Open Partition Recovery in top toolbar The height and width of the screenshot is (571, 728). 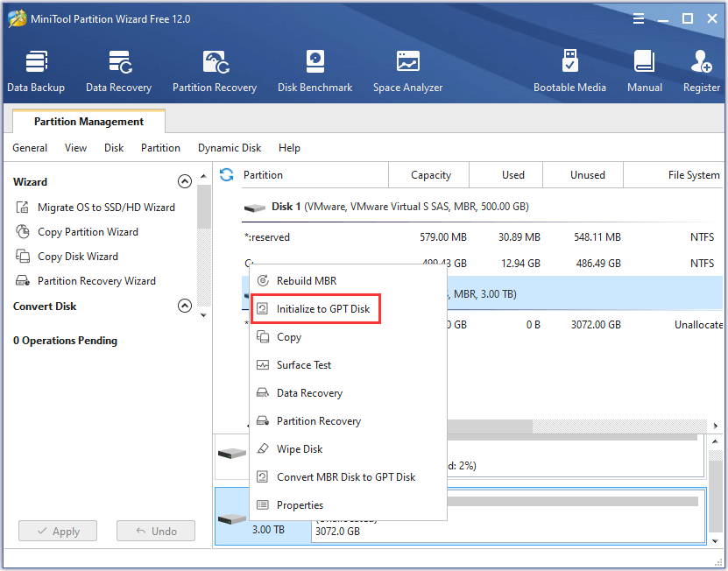coord(215,72)
